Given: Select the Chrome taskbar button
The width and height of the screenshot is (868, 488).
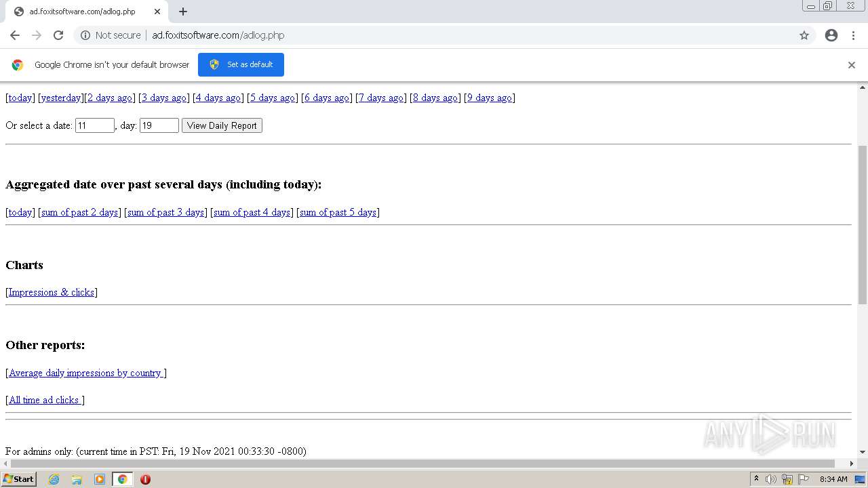Looking at the screenshot, I should click(122, 479).
